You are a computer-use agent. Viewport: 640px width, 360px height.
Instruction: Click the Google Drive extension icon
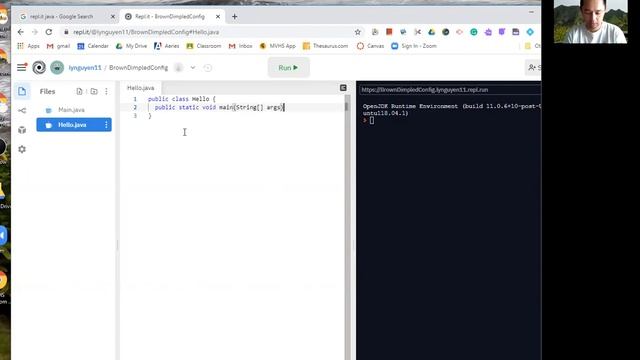431,32
